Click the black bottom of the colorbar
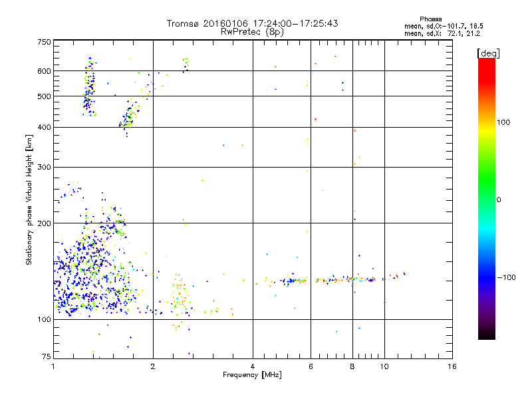 pyautogui.click(x=487, y=334)
